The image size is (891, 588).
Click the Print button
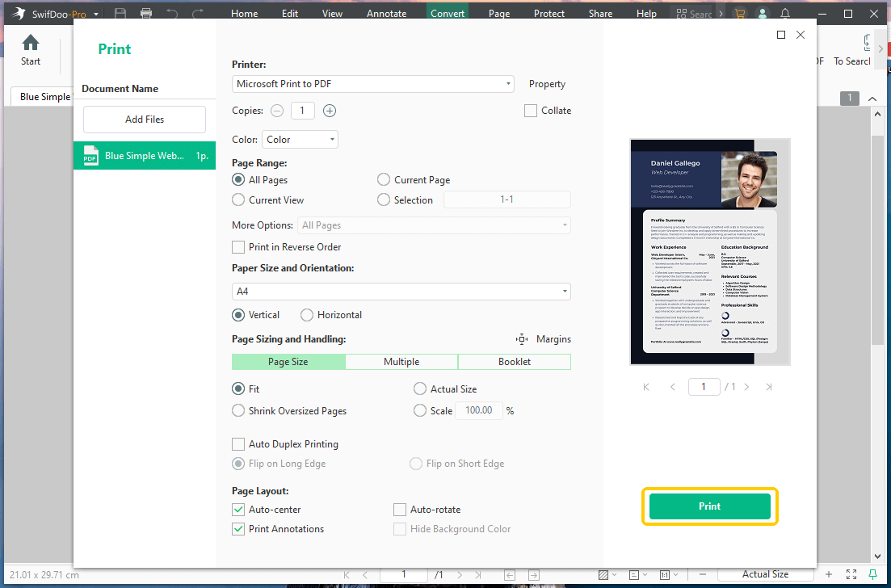709,506
